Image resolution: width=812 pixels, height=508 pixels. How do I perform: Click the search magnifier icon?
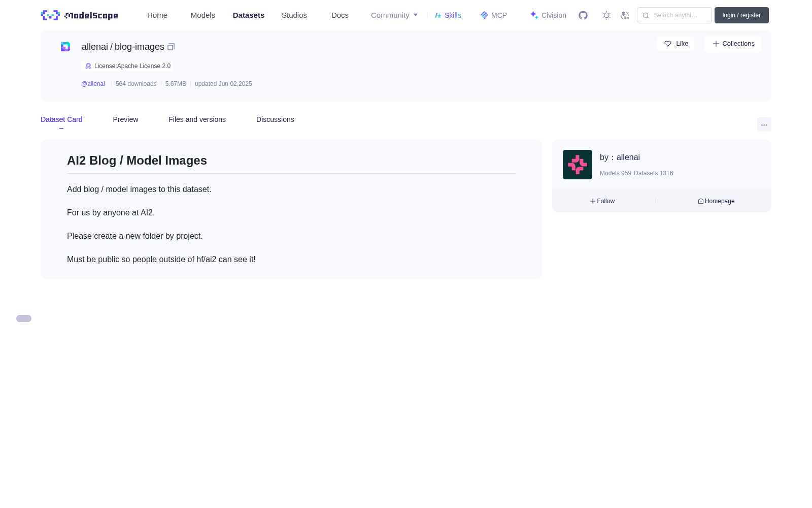tap(646, 15)
